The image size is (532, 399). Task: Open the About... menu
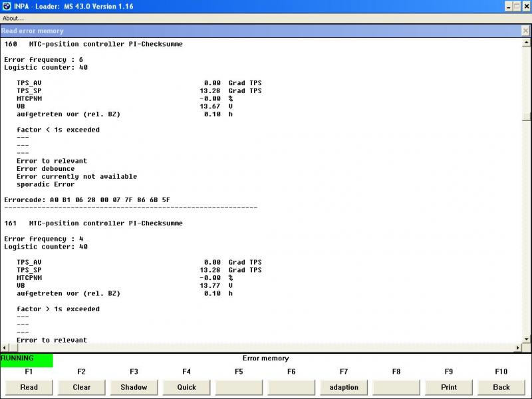13,18
